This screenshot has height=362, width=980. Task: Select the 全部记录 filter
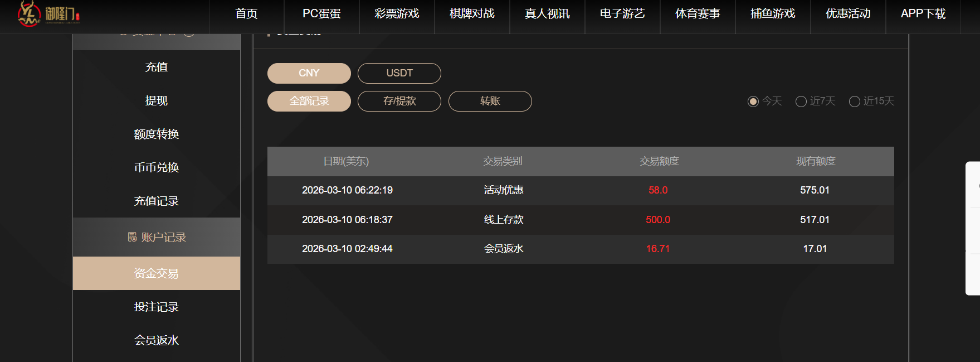(309, 101)
